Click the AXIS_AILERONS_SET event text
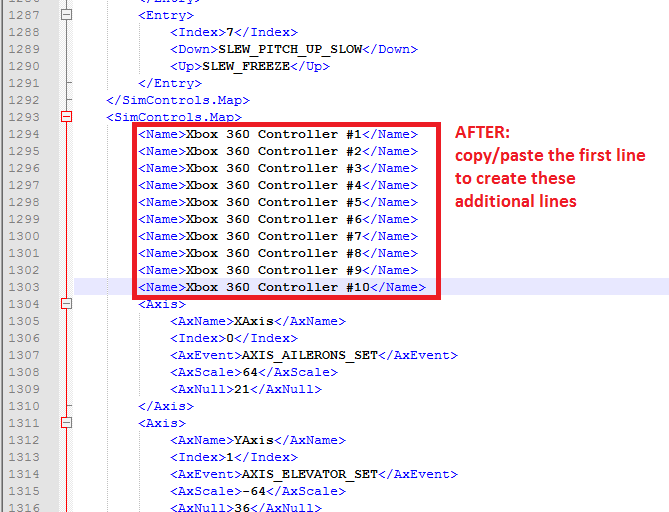 310,355
